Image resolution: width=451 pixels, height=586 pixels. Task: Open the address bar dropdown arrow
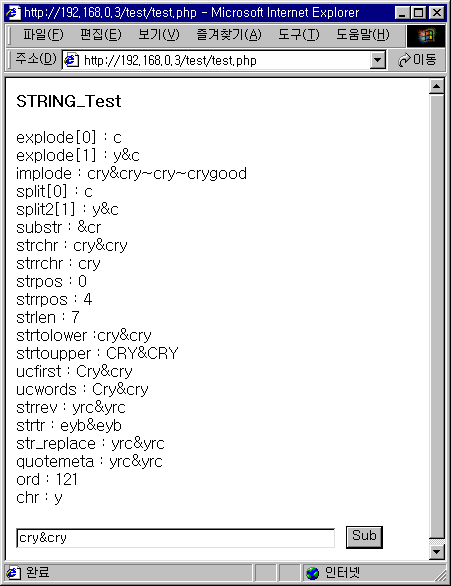(x=378, y=60)
